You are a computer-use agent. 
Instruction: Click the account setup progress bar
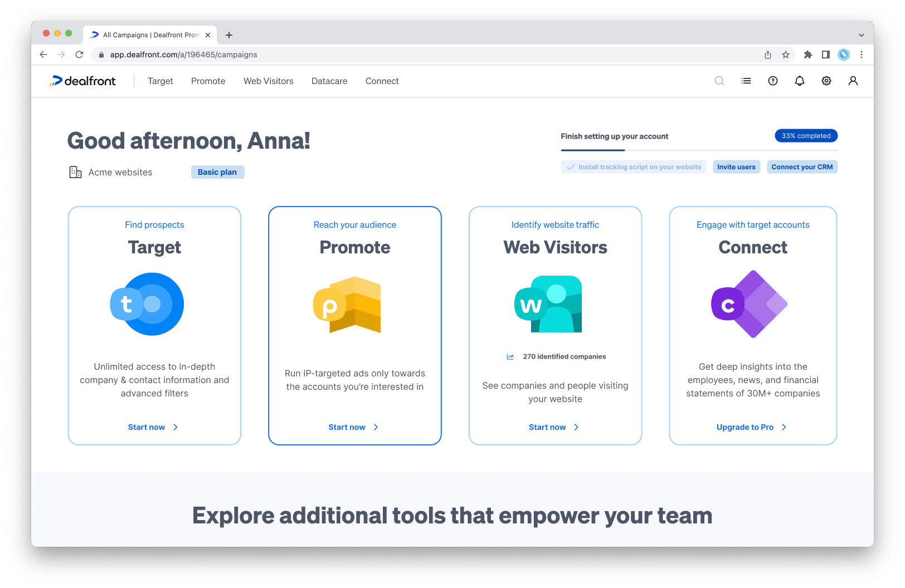(699, 150)
